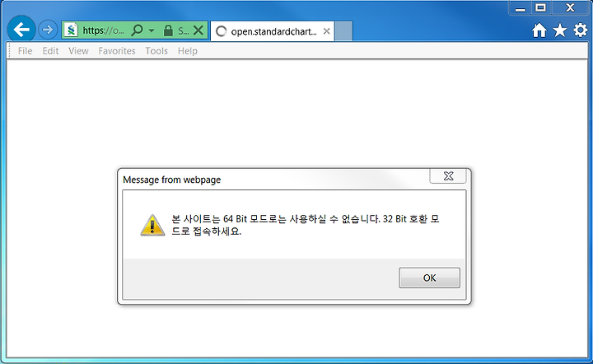Click OK in the webpage message dialog

[x=430, y=278]
